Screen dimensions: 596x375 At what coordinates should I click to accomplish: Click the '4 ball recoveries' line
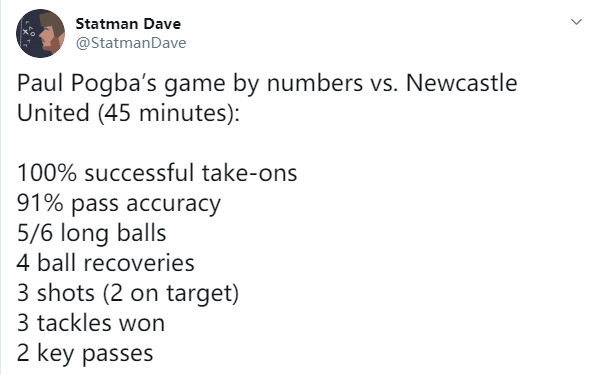click(x=106, y=263)
